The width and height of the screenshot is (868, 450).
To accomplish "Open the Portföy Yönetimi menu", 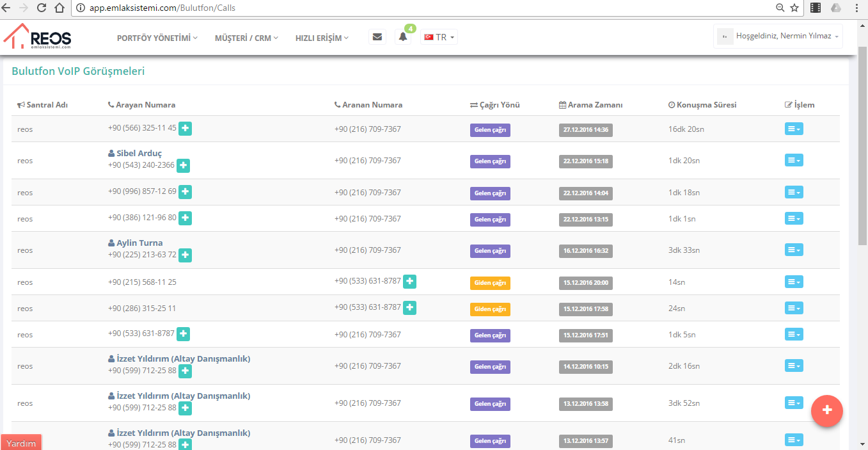I will [x=157, y=38].
